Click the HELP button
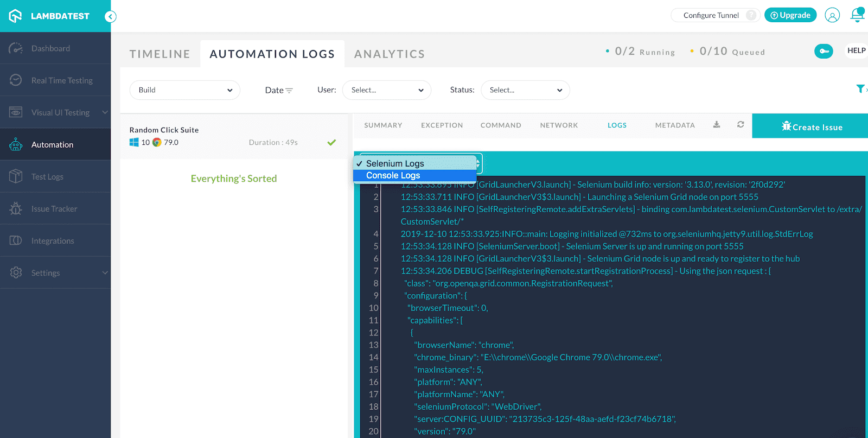This screenshot has height=438, width=868. click(x=857, y=50)
